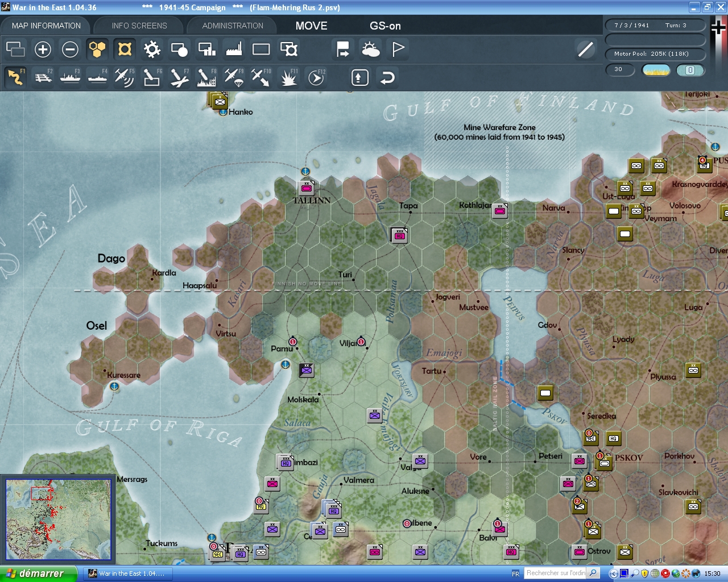Click the zoom in plus icon
The width and height of the screenshot is (728, 582).
tap(43, 49)
